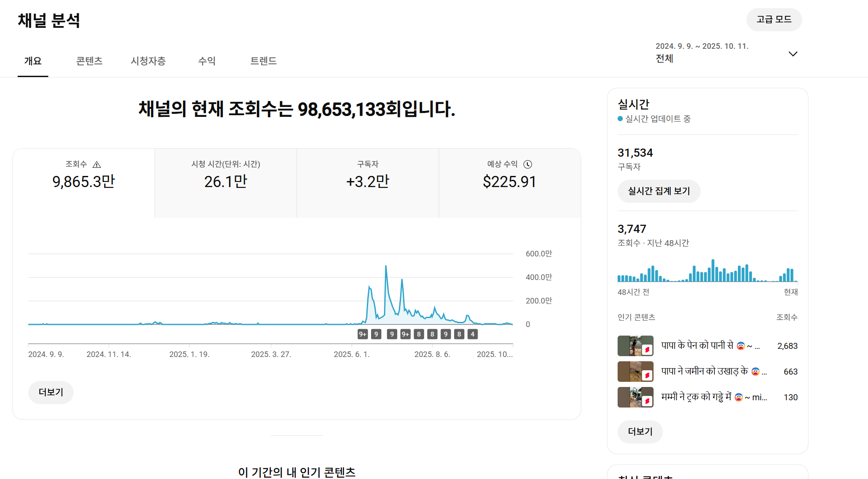The image size is (868, 479).
Task: Open the date range dropdown chevron
Action: click(x=793, y=54)
